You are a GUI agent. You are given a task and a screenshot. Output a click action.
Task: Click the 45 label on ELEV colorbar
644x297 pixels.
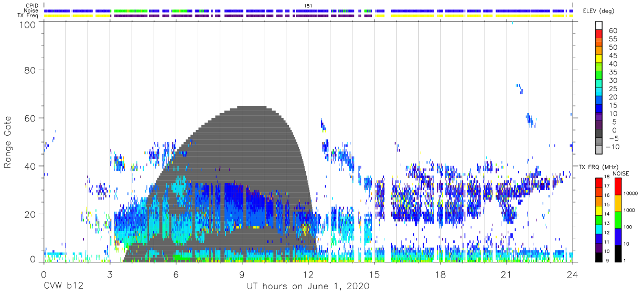coord(613,56)
